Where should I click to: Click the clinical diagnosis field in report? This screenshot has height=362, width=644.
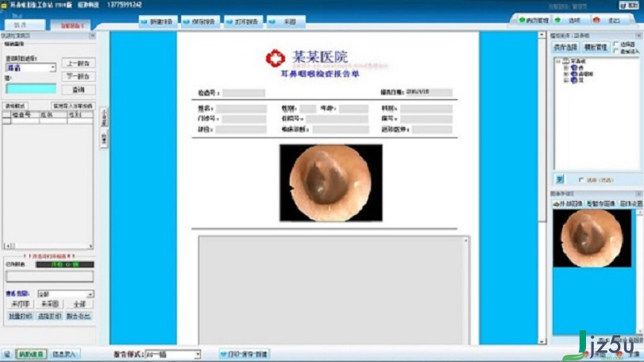[341, 129]
